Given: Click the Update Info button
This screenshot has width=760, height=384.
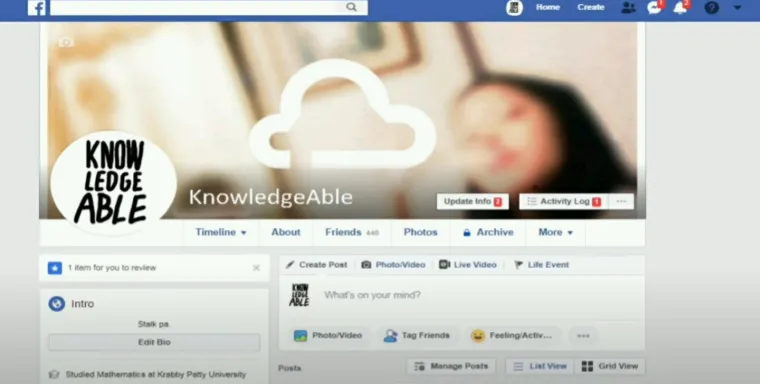Looking at the screenshot, I should click(x=473, y=202).
